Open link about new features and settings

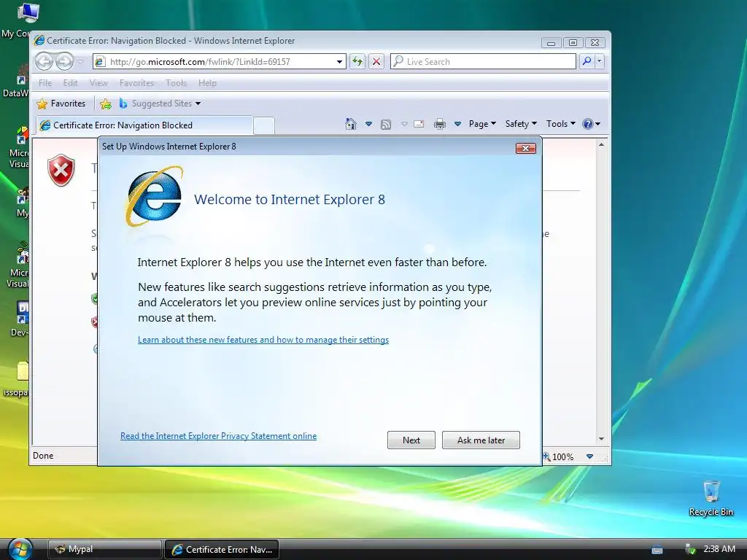pyautogui.click(x=263, y=340)
